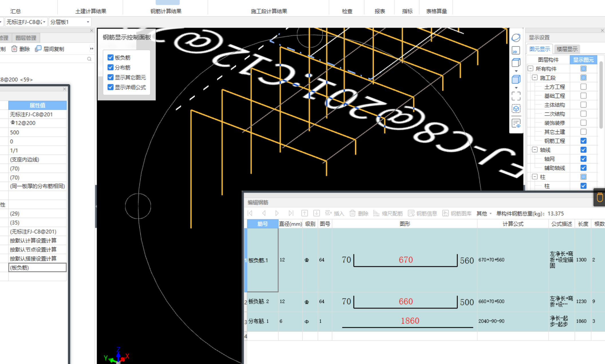Check 主体结构 display checkbox

coord(583,105)
